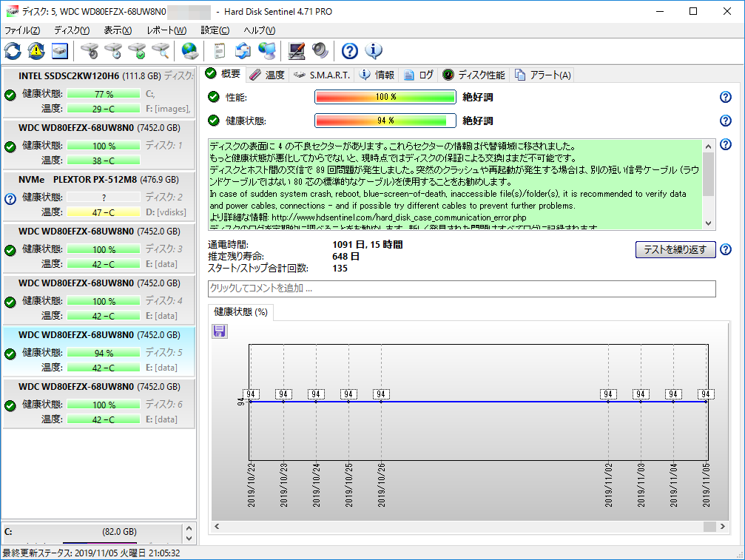Open the 表示 menu
Viewport: 745px width, 560px height.
(118, 30)
